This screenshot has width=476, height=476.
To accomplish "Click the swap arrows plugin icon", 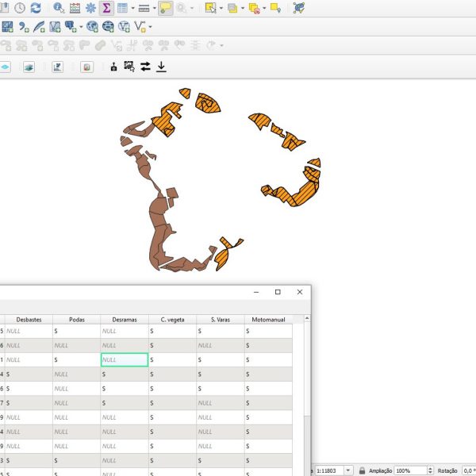I will (x=145, y=67).
